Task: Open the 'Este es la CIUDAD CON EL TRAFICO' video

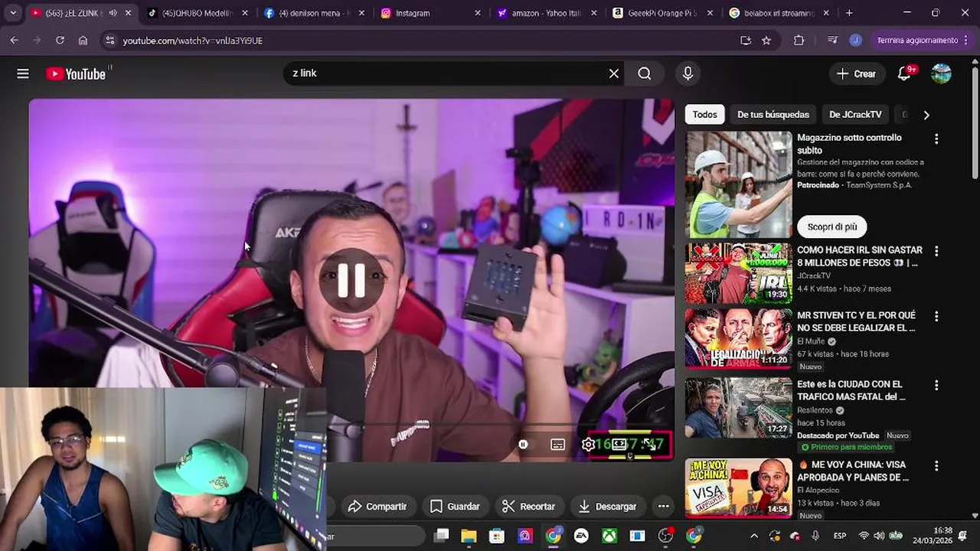Action: tap(739, 408)
